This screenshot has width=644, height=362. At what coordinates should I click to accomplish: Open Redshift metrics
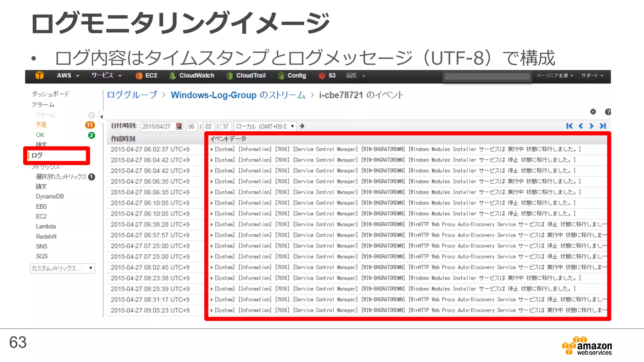point(46,237)
